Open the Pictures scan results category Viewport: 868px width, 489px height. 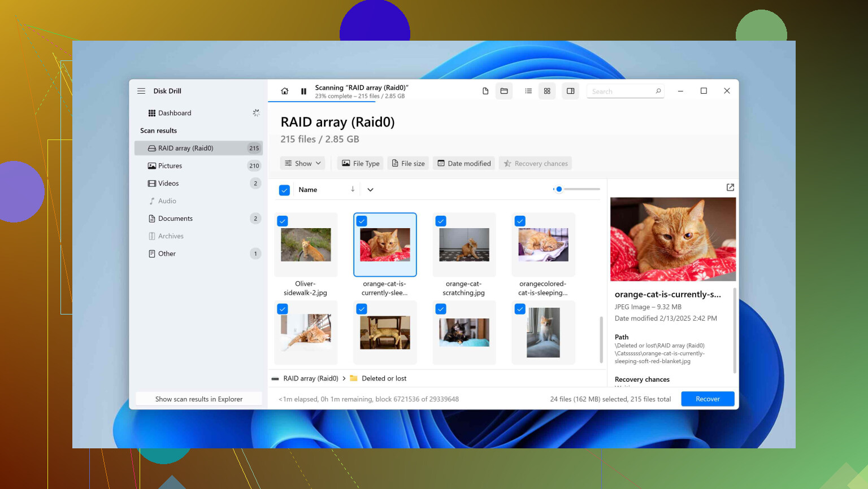(x=170, y=166)
